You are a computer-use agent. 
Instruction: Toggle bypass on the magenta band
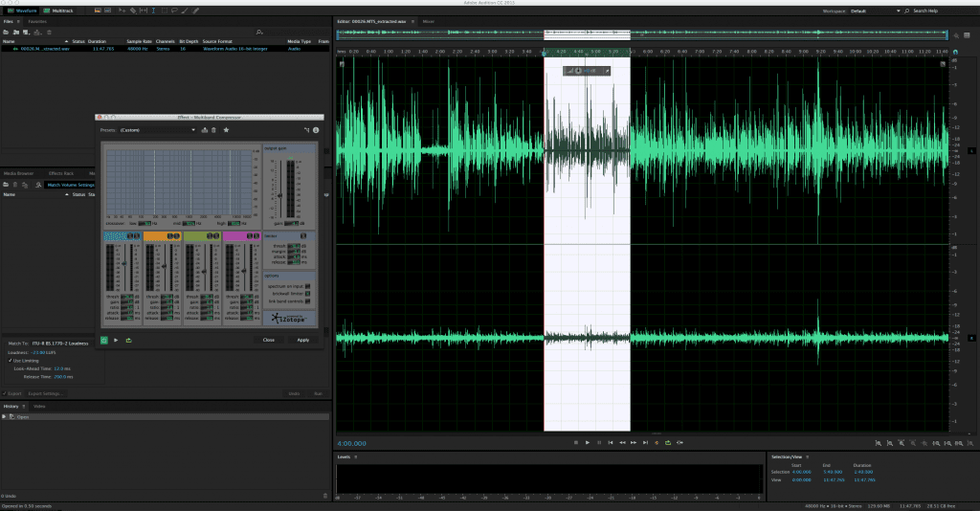pos(256,235)
